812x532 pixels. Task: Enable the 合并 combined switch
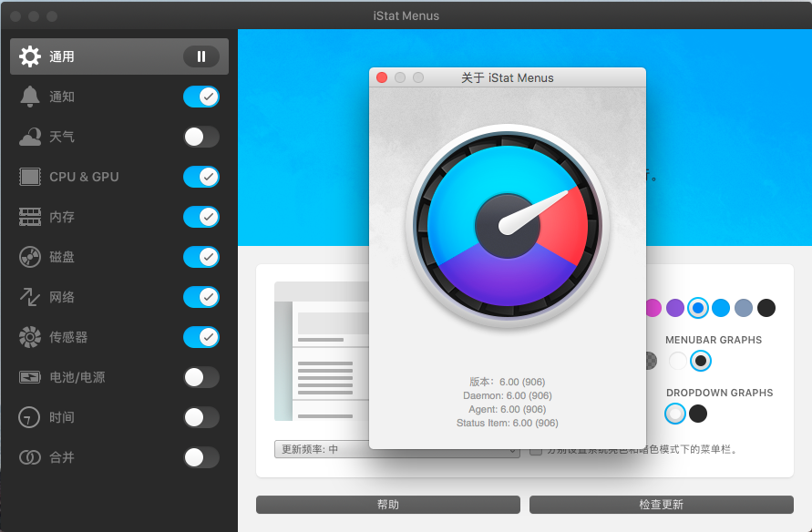point(201,457)
